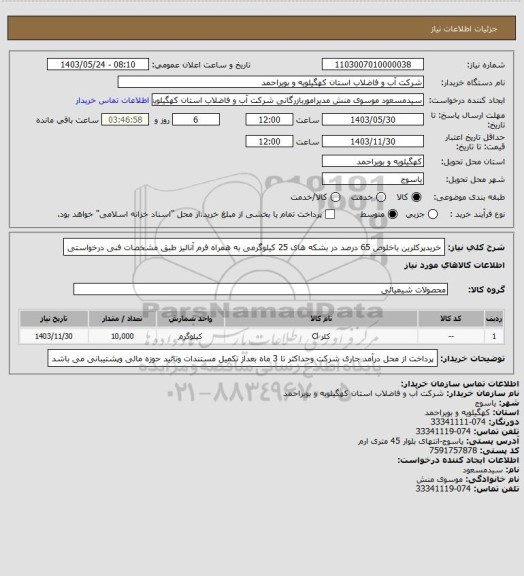
Task: Click the response deadline date 1403/05/30
Action: click(x=373, y=120)
